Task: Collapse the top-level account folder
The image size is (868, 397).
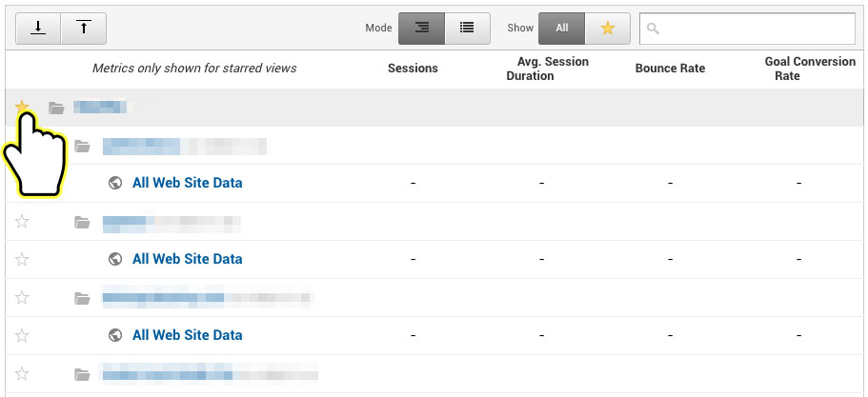Action: tap(57, 108)
